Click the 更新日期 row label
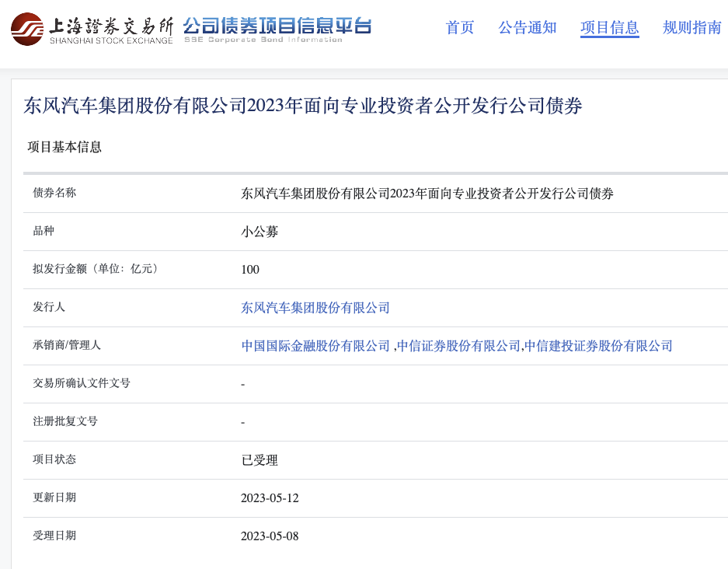728x569 pixels. click(54, 497)
